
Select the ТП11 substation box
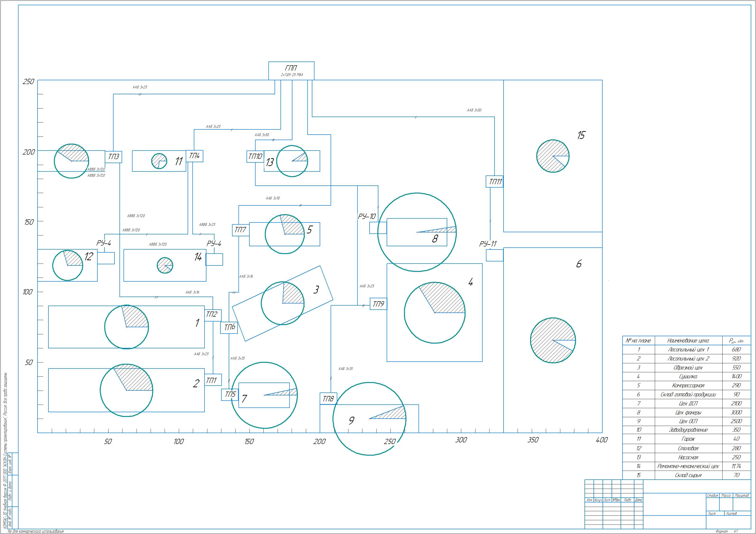[494, 181]
